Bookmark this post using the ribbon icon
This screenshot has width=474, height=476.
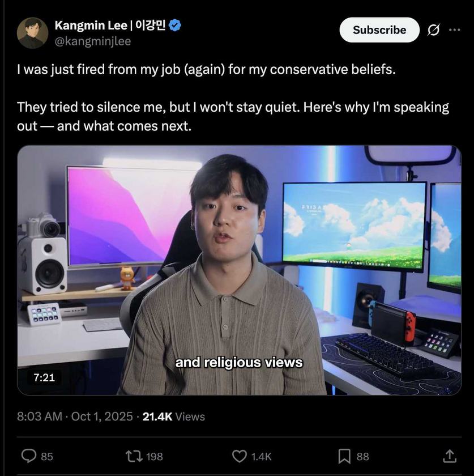[344, 456]
